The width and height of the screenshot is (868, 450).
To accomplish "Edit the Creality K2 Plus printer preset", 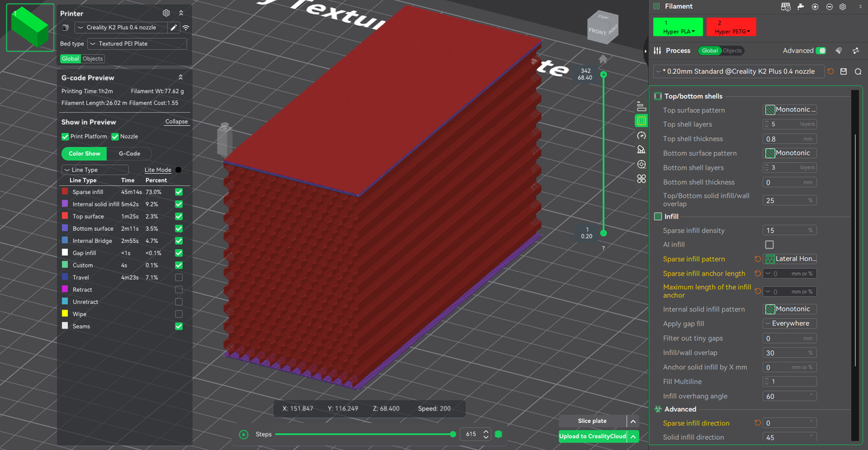I will tap(174, 28).
